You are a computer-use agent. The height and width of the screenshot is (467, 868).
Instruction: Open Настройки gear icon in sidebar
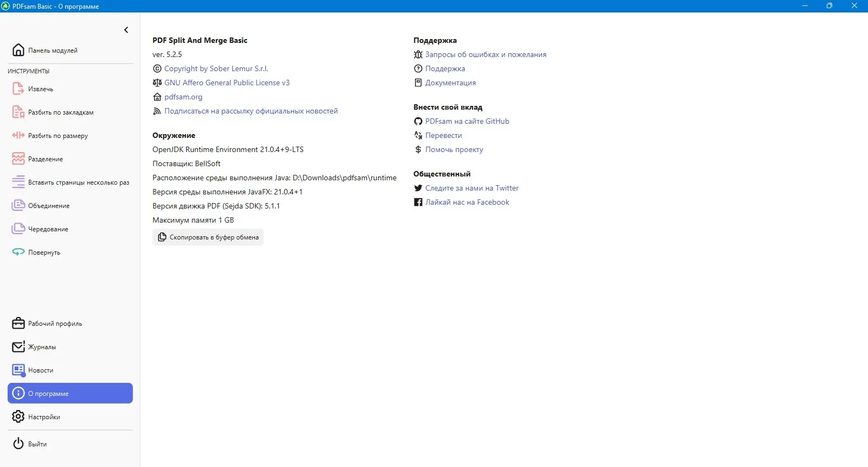click(x=18, y=416)
